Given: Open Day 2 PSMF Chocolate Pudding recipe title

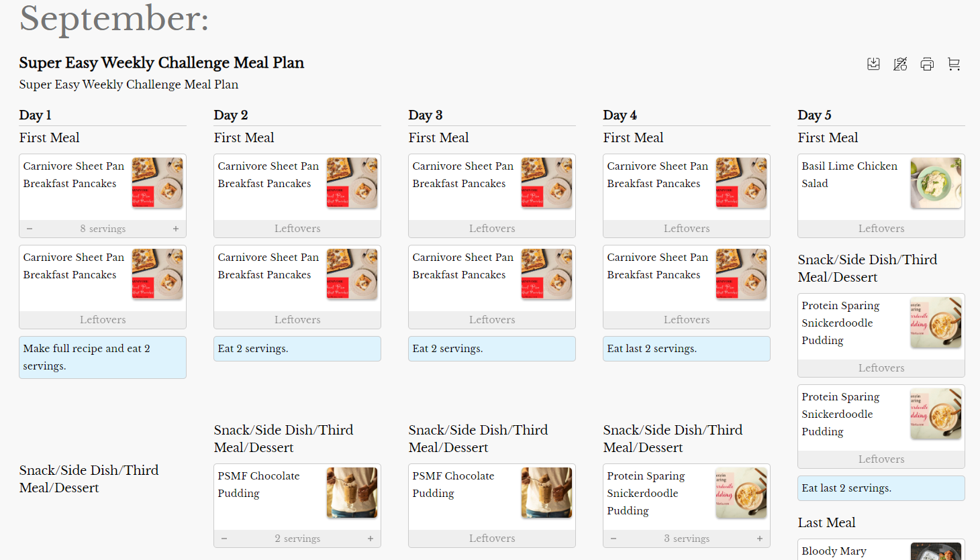Looking at the screenshot, I should (x=258, y=484).
